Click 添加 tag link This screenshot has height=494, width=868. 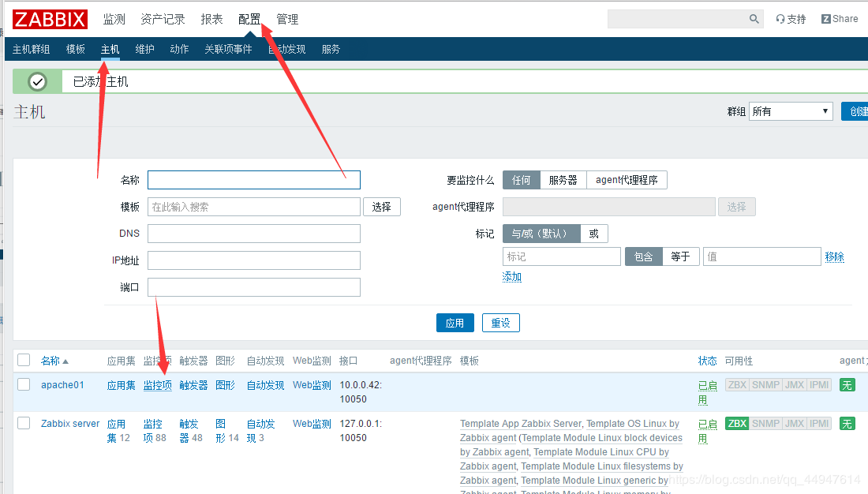[x=511, y=276]
